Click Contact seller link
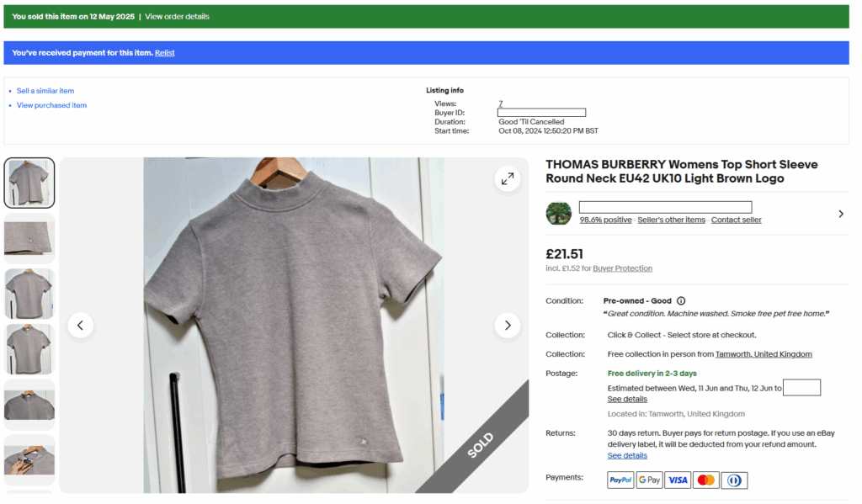 point(736,220)
